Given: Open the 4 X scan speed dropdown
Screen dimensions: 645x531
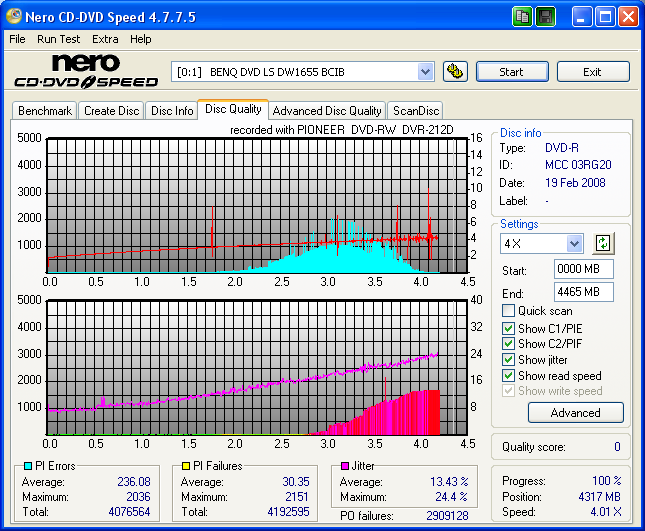Looking at the screenshot, I should pyautogui.click(x=574, y=243).
